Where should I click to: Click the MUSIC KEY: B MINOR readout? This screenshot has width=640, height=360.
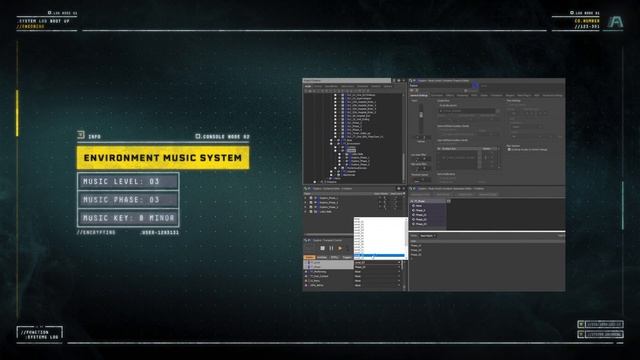(128, 218)
